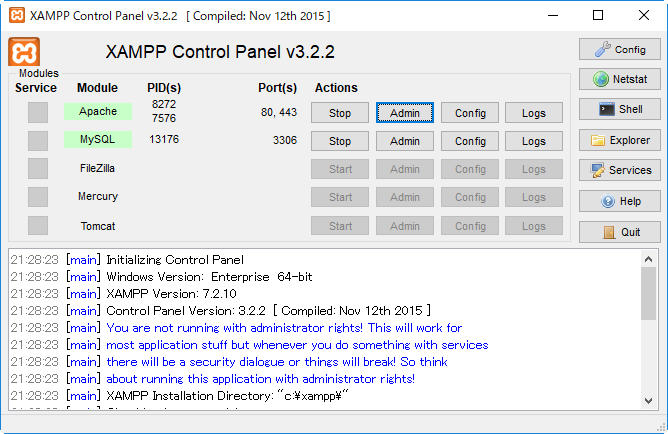Click MySQL port 3306

285,140
